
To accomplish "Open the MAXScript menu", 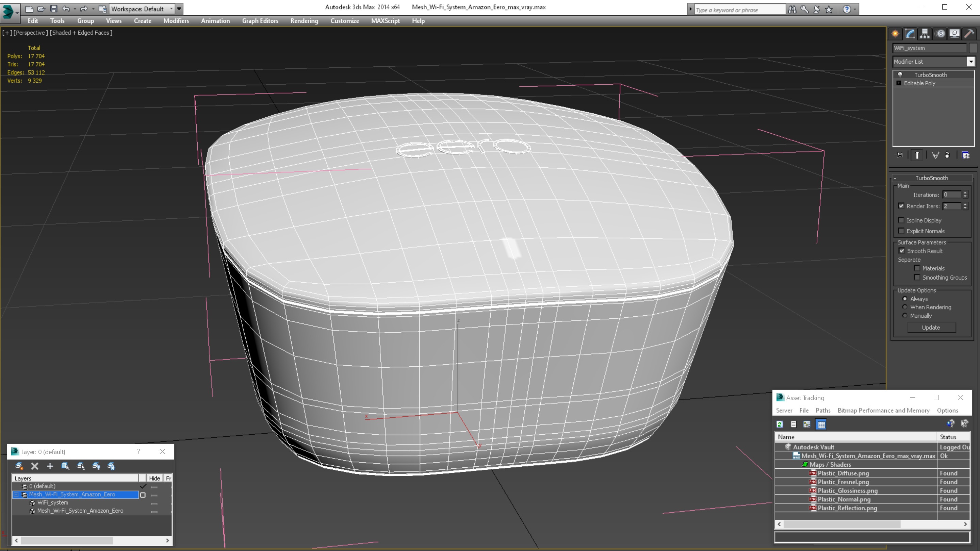I will point(386,21).
